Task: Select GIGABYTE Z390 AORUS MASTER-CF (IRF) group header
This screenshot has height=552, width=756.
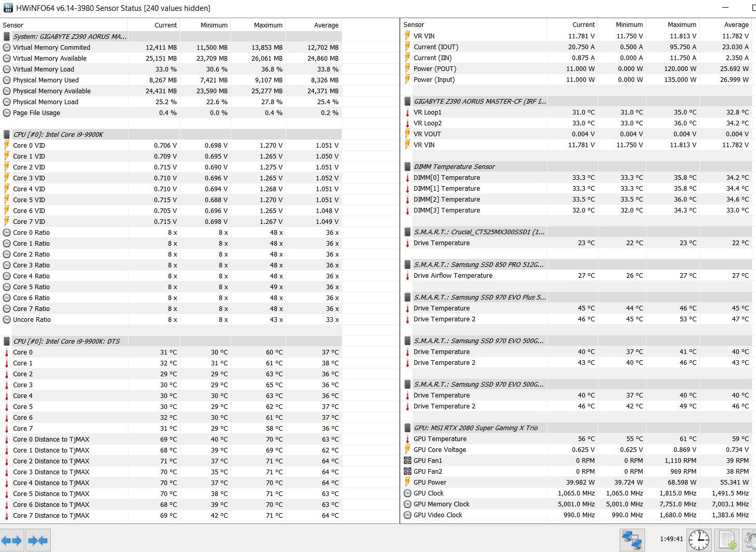Action: (577, 101)
